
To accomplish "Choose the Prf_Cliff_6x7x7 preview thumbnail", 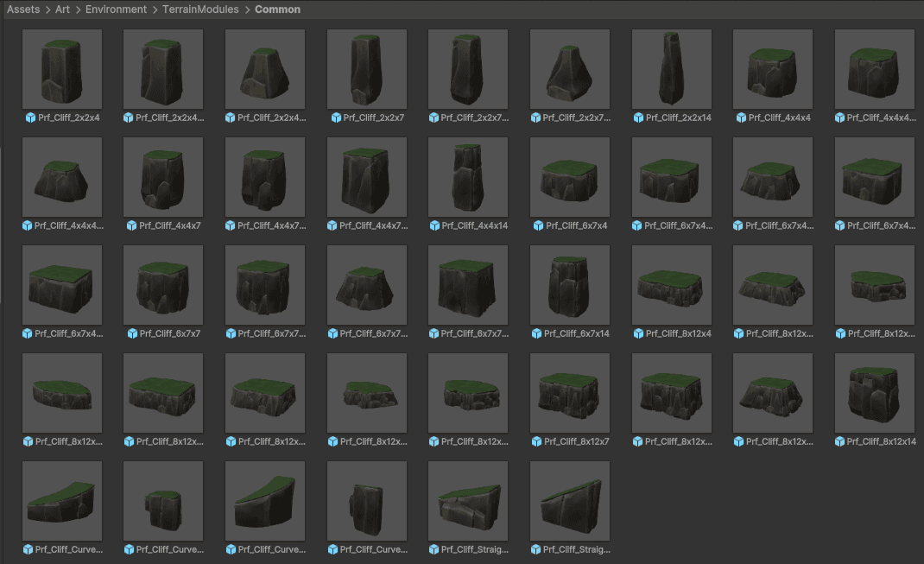I will [x=163, y=285].
